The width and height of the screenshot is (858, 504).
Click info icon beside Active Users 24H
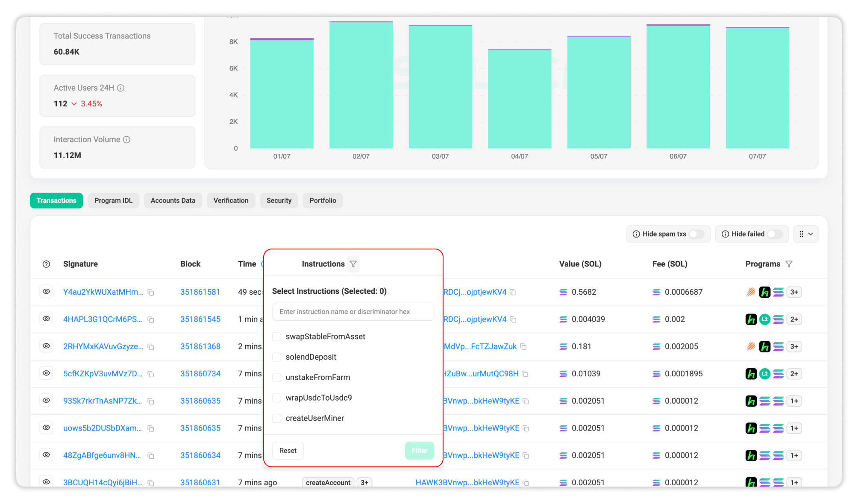pos(121,88)
